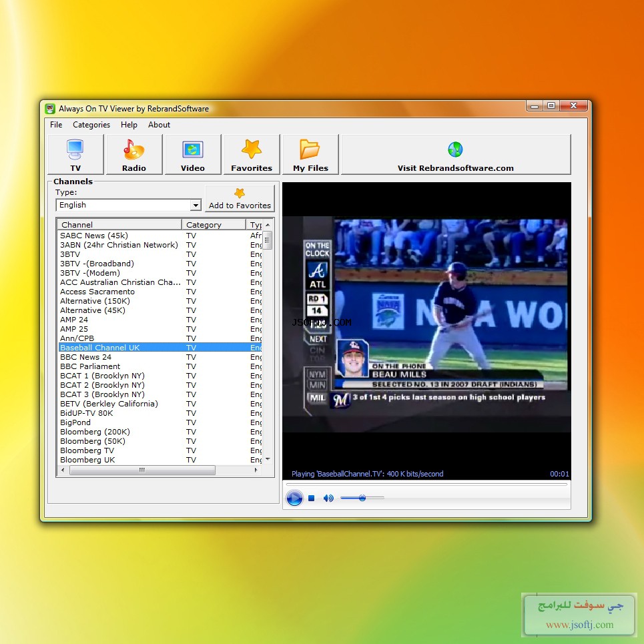The image size is (644, 644).
Task: Stop the video playback
Action: tap(311, 499)
